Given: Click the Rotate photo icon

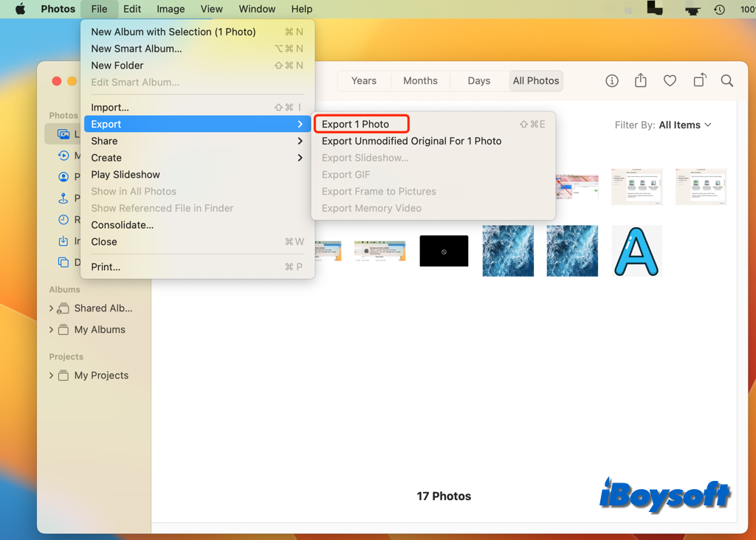Looking at the screenshot, I should [x=698, y=80].
